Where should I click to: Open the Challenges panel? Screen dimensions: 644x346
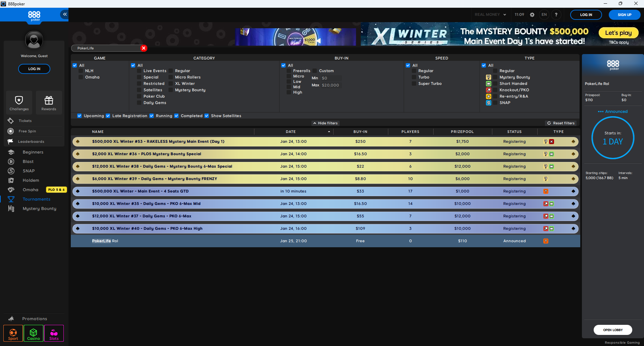click(x=19, y=102)
